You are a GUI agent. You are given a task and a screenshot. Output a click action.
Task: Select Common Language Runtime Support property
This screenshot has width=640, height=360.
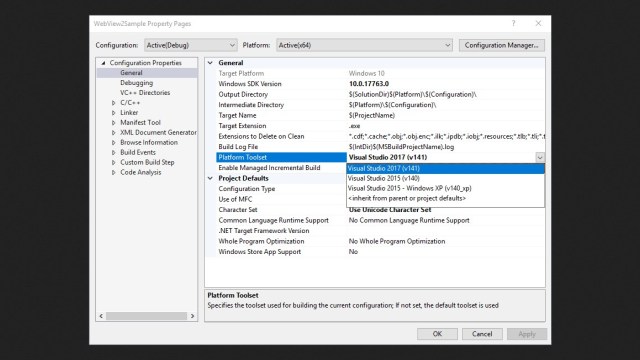(273, 220)
